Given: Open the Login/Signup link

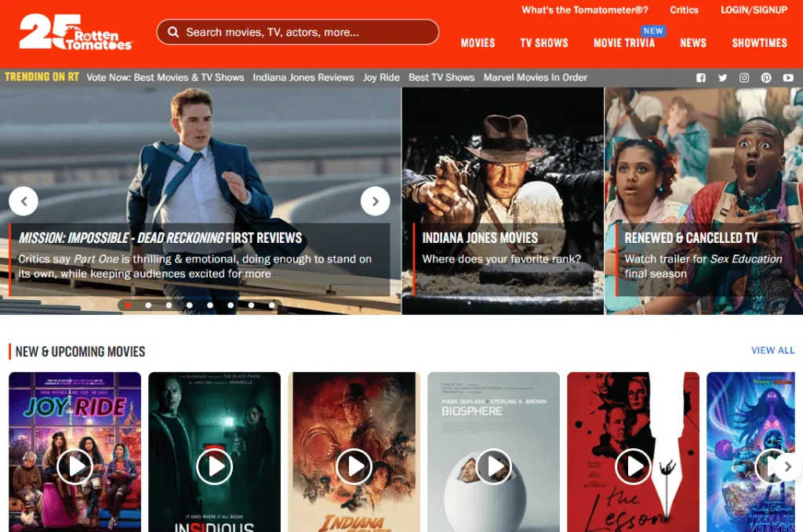Looking at the screenshot, I should pyautogui.click(x=754, y=10).
